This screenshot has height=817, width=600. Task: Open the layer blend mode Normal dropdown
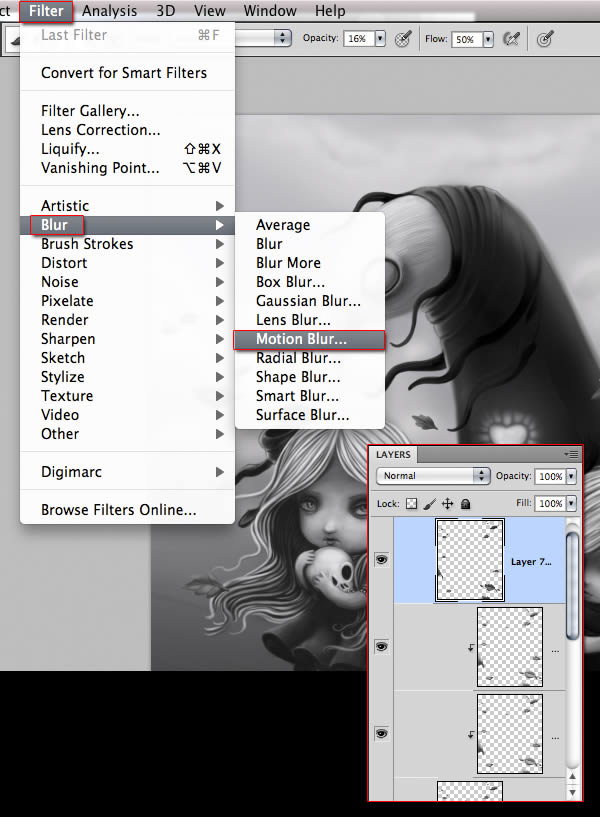click(433, 476)
